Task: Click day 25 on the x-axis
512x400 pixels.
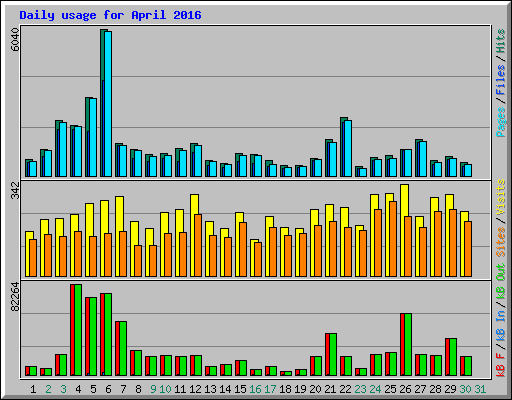Action: [390, 389]
